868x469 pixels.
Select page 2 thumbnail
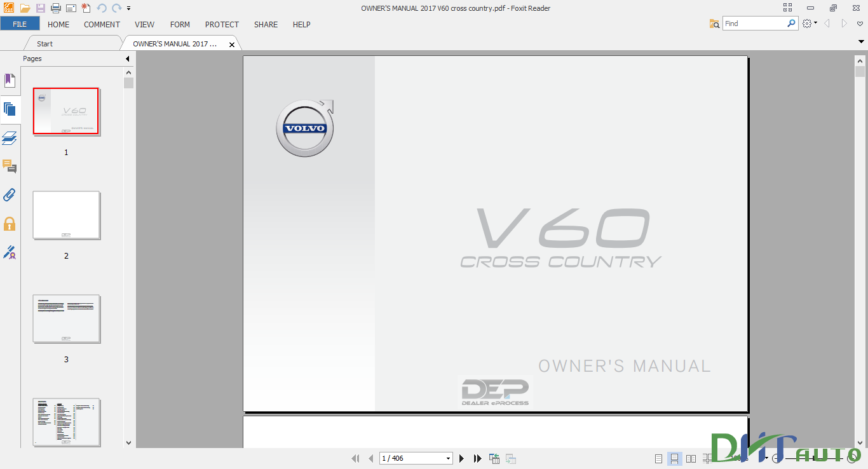coord(66,215)
